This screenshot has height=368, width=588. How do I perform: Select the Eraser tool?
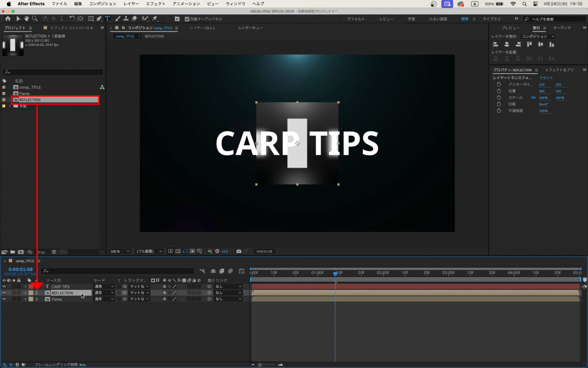pyautogui.click(x=134, y=19)
